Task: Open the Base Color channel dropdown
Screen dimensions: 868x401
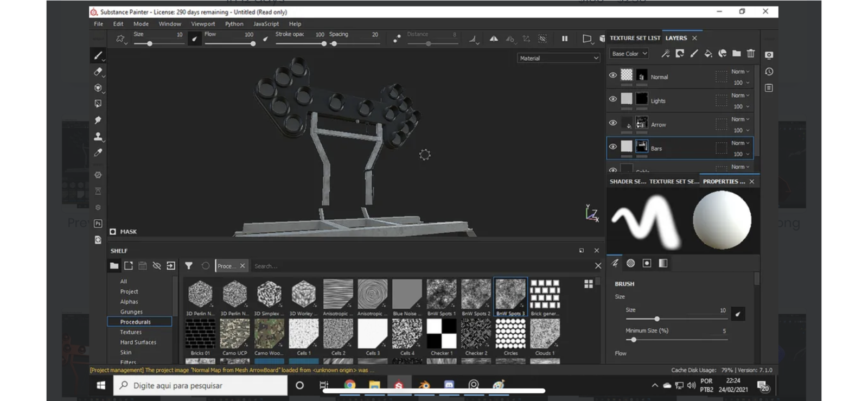Action: (x=629, y=54)
